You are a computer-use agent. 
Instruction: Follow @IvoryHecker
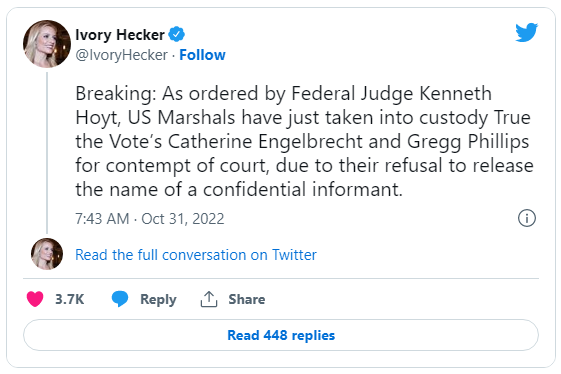[x=202, y=55]
